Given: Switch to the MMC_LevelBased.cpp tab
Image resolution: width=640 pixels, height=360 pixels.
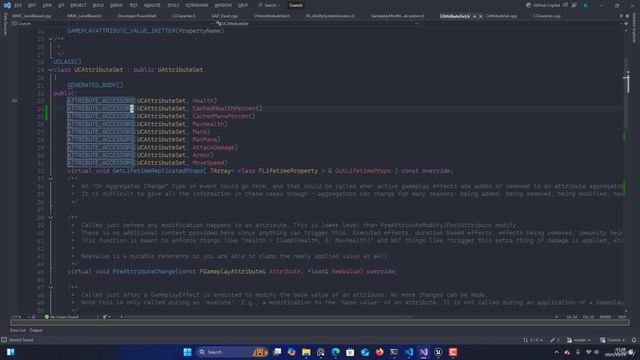Looking at the screenshot, I should point(31,16).
